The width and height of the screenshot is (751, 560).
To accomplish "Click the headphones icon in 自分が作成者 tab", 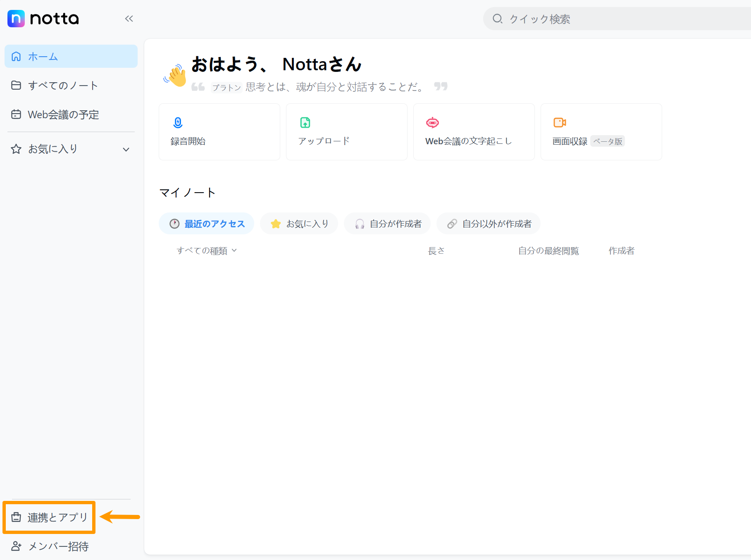I will point(360,224).
